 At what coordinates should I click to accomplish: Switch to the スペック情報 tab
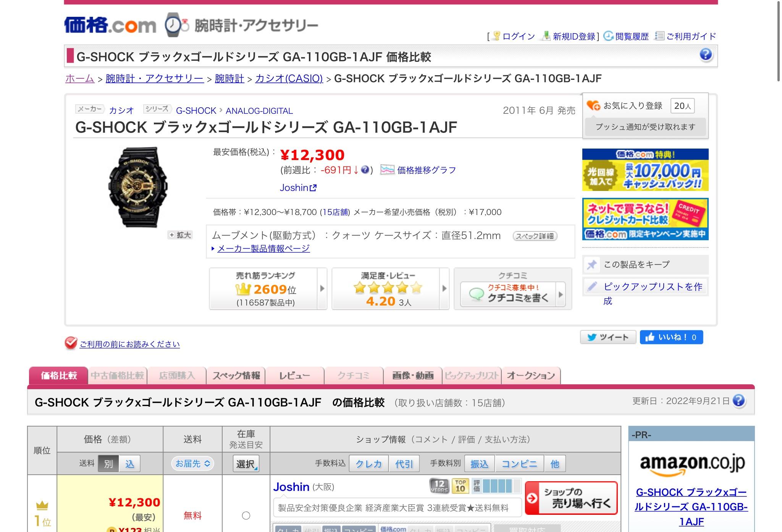point(236,376)
